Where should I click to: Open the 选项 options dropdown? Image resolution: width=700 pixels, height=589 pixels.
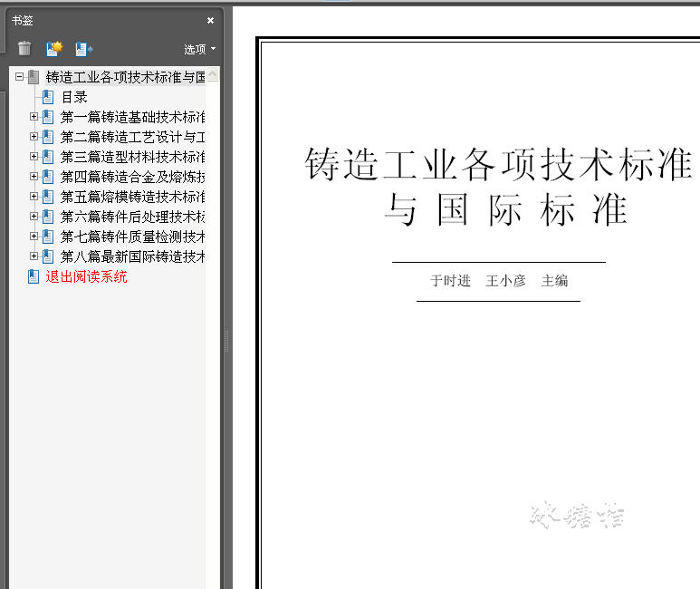pyautogui.click(x=199, y=49)
